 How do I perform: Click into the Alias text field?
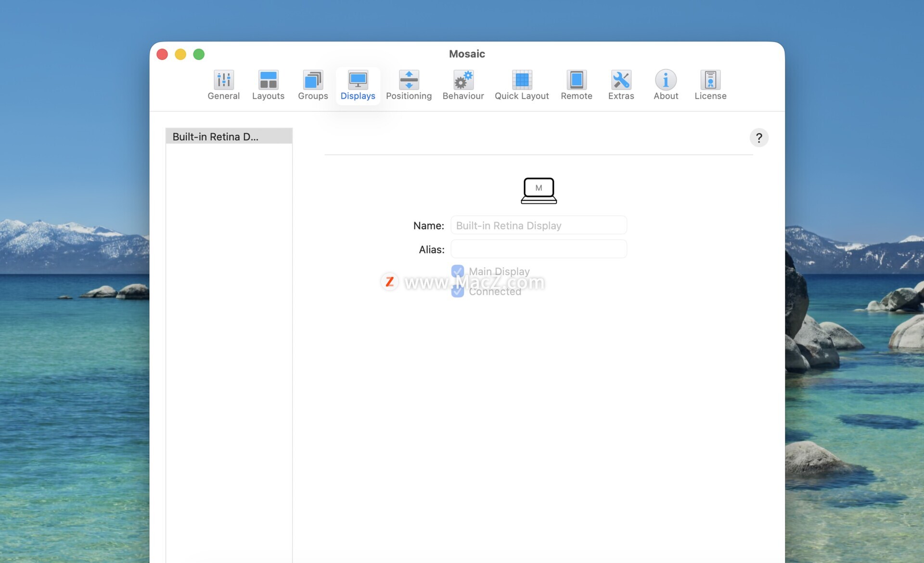pyautogui.click(x=539, y=249)
